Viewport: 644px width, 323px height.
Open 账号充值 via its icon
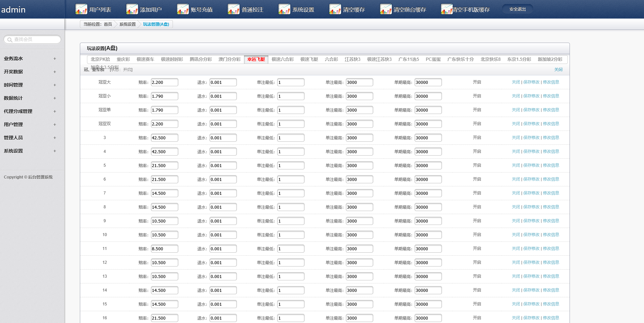pyautogui.click(x=183, y=9)
